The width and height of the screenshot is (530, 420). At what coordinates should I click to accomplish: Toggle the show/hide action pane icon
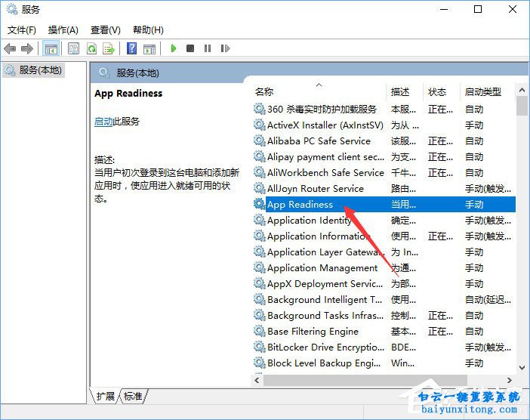(149, 48)
